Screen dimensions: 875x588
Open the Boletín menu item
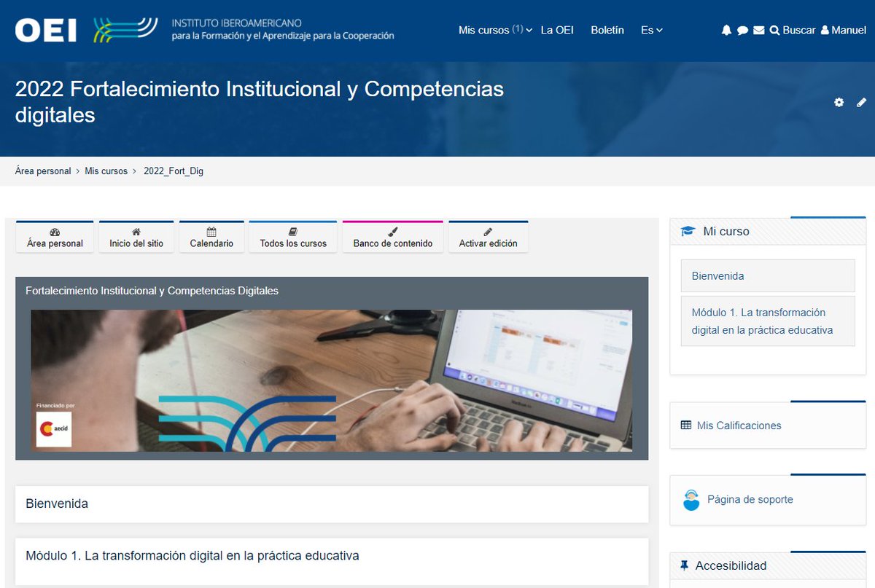pos(607,30)
